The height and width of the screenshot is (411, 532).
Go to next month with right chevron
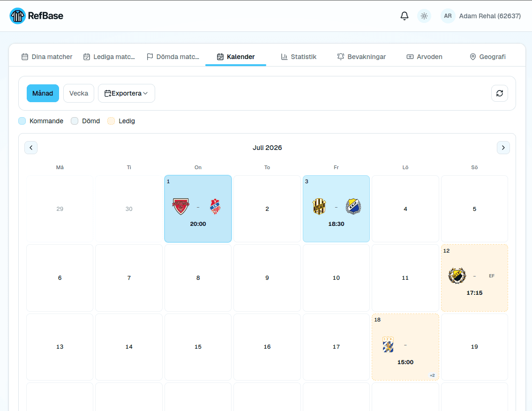503,148
